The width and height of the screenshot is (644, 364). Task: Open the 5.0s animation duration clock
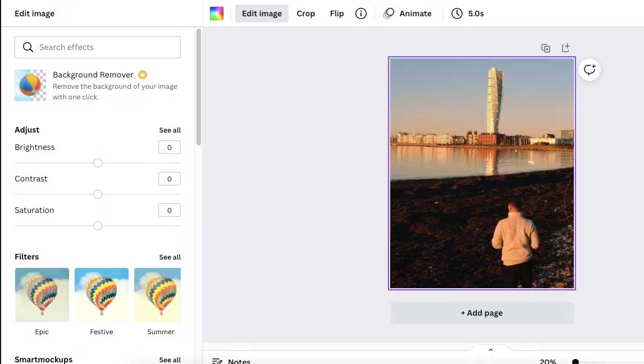(468, 13)
